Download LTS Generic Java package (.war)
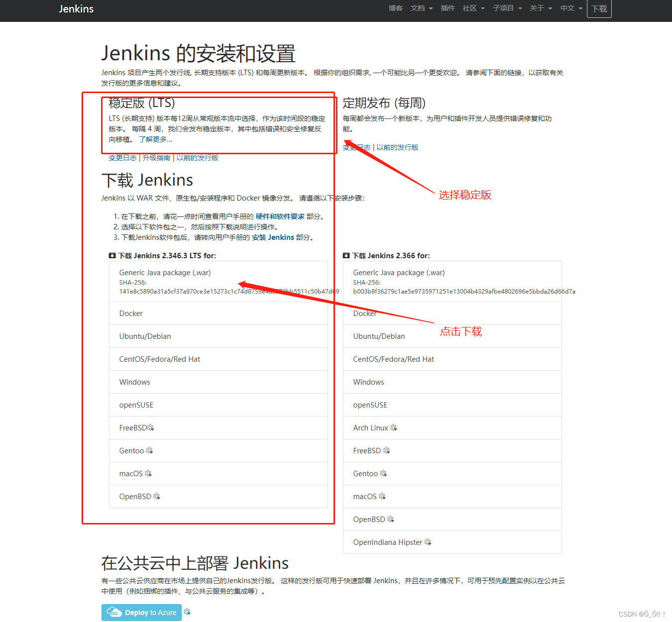The height and width of the screenshot is (622, 672). tap(219, 282)
